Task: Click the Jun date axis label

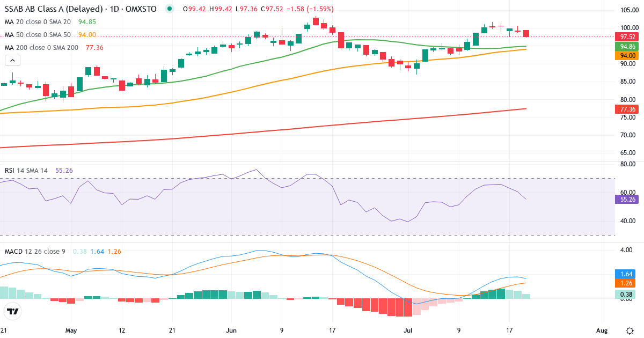Action: point(231,330)
